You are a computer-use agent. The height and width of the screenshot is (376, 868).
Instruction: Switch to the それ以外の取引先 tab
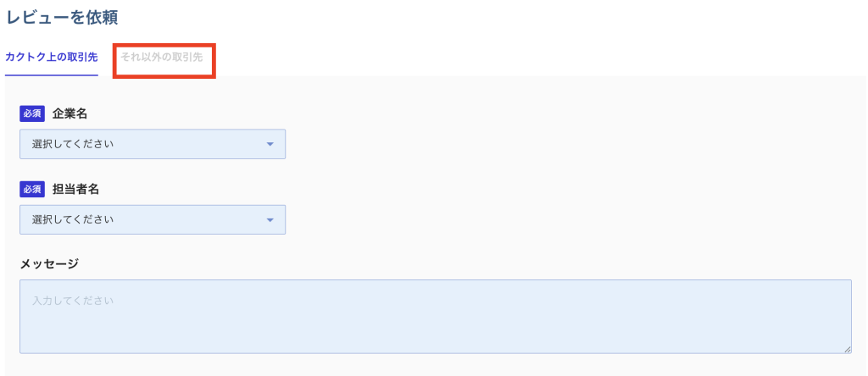click(x=162, y=58)
